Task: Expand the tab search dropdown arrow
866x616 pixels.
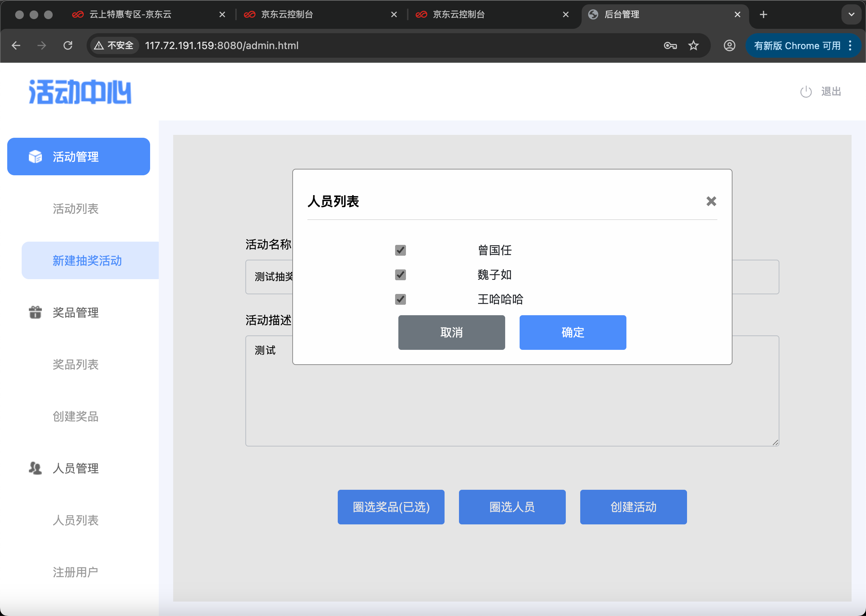Action: tap(851, 14)
